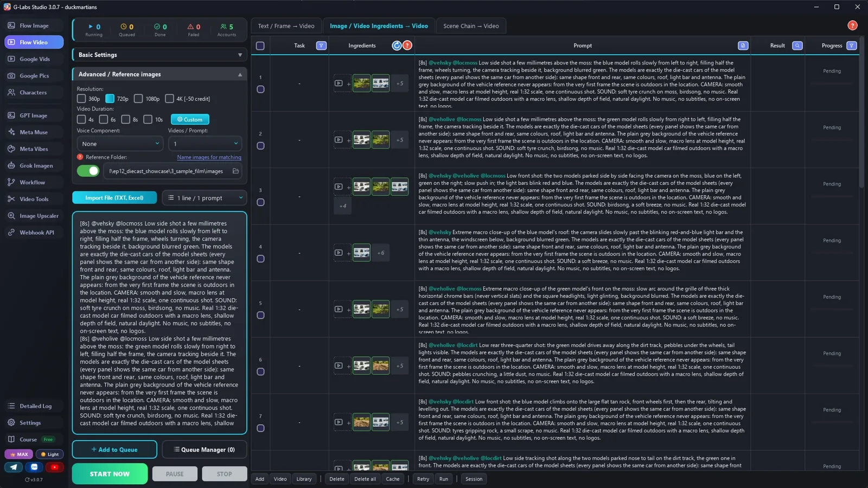This screenshot has height=488, width=868.
Task: Open the Videos / Prompt count dropdown
Action: [x=205, y=144]
